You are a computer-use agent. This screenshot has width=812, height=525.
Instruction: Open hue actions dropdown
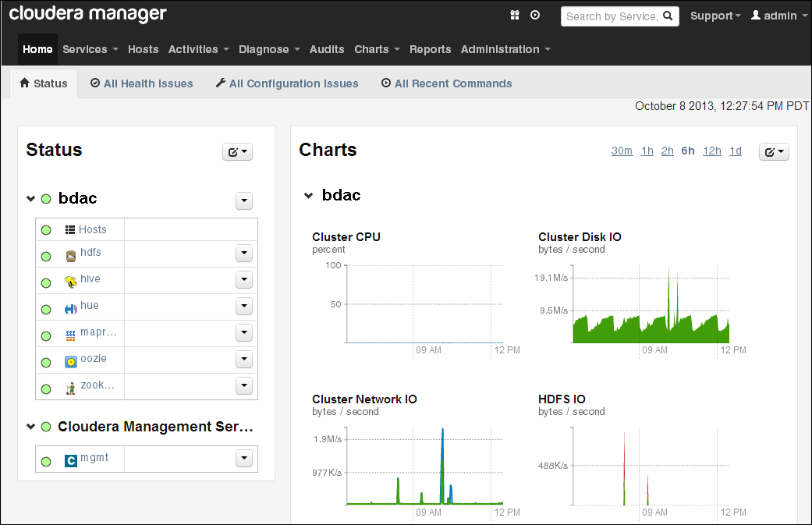(244, 306)
